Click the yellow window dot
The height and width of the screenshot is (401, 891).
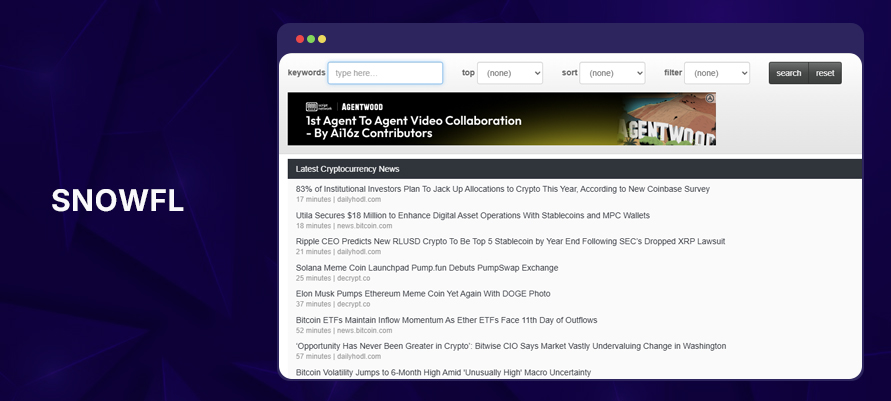(322, 39)
